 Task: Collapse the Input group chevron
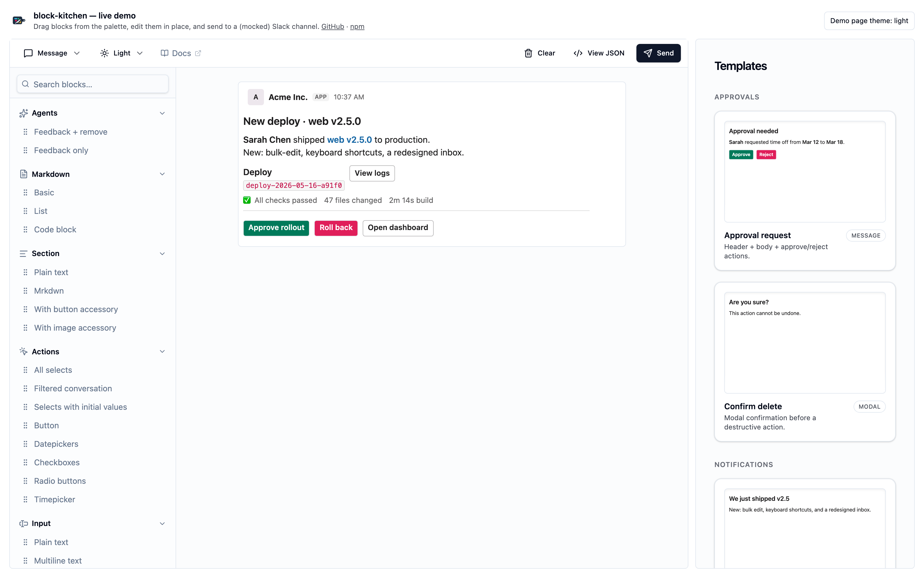[162, 524]
